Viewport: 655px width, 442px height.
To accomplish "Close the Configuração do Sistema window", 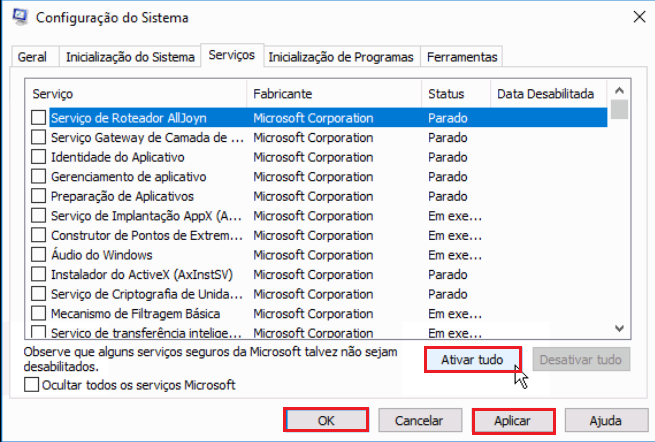I will 639,17.
